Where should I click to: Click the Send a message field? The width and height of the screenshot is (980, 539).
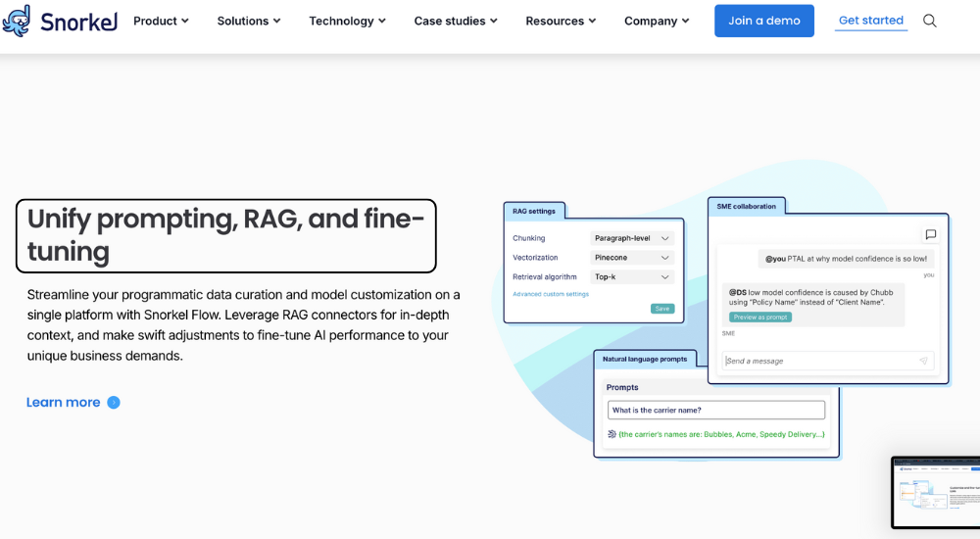coord(827,361)
